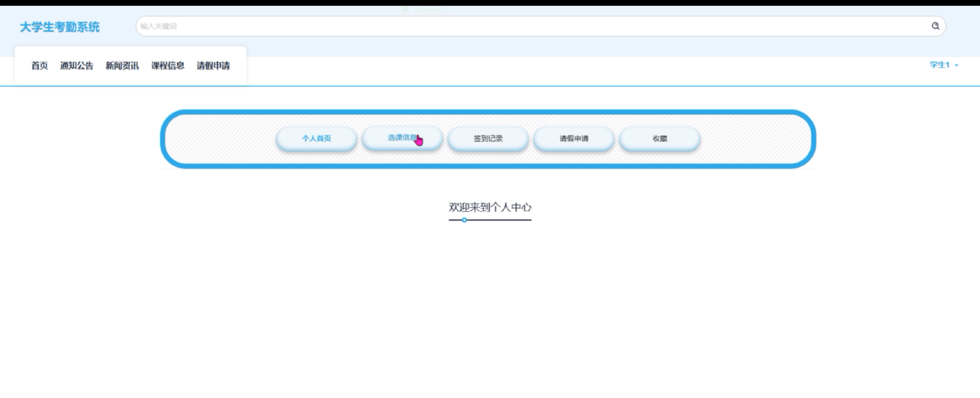Click the 大学生考勤系统 site logo
This screenshot has width=980, height=398.
pyautogui.click(x=60, y=27)
